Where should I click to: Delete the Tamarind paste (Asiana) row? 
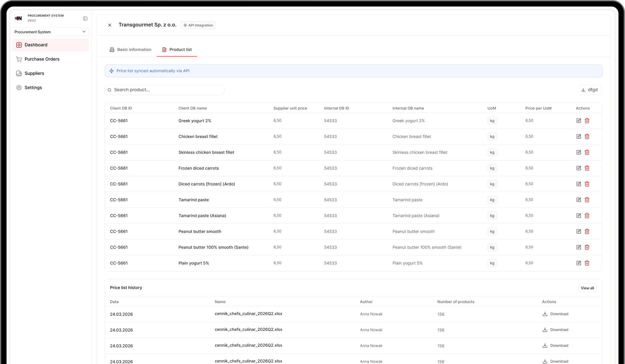[x=587, y=216]
